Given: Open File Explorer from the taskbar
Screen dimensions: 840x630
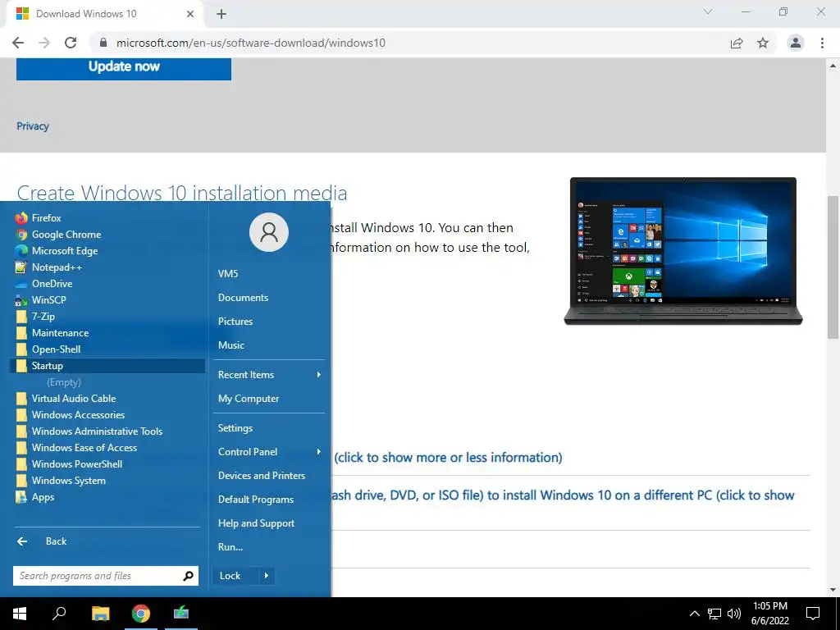Looking at the screenshot, I should point(100,614).
